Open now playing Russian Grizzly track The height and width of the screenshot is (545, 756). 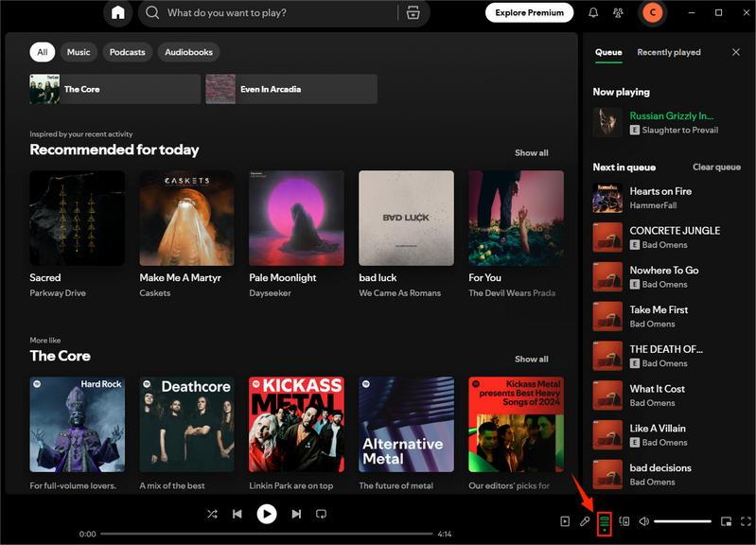coord(672,115)
